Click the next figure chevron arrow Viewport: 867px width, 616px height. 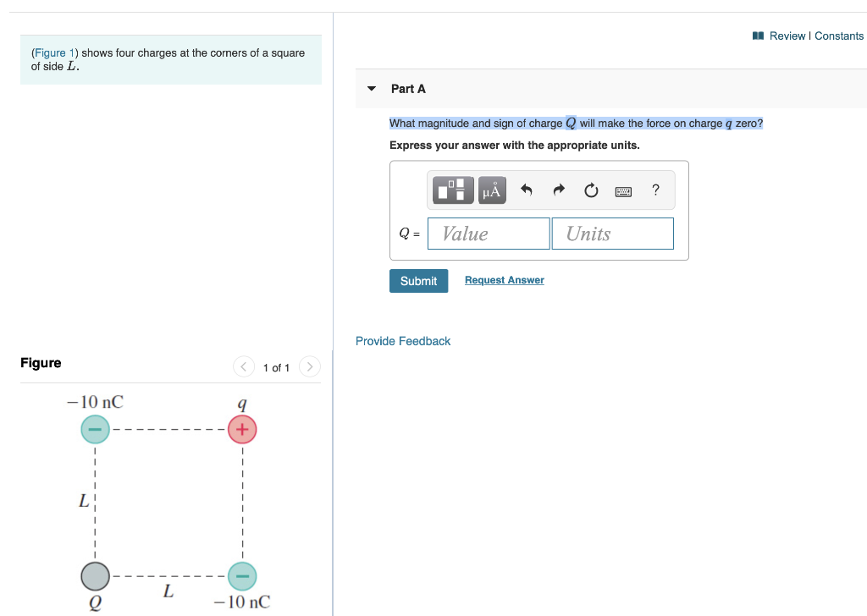310,367
